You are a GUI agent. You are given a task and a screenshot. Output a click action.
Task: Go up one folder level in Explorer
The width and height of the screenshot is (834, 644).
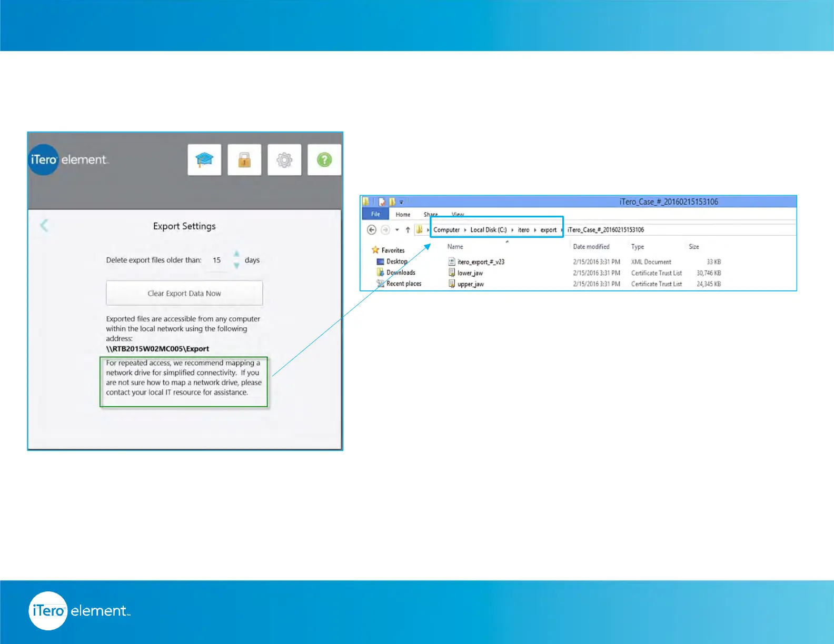(408, 230)
